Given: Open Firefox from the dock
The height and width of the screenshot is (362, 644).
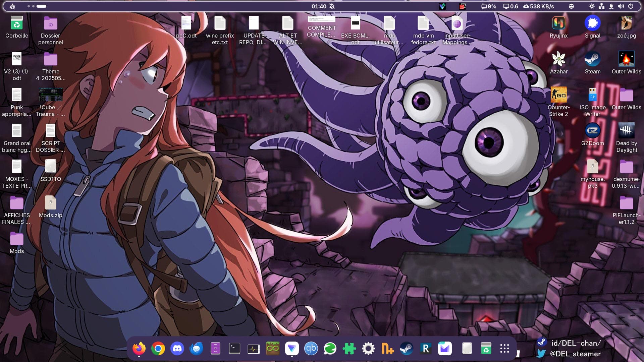Looking at the screenshot, I should coord(139,349).
